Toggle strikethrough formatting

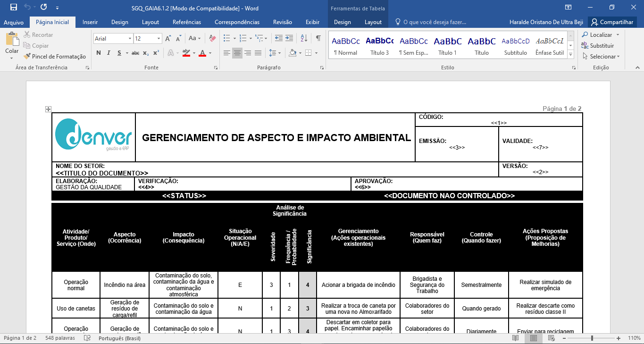(135, 53)
